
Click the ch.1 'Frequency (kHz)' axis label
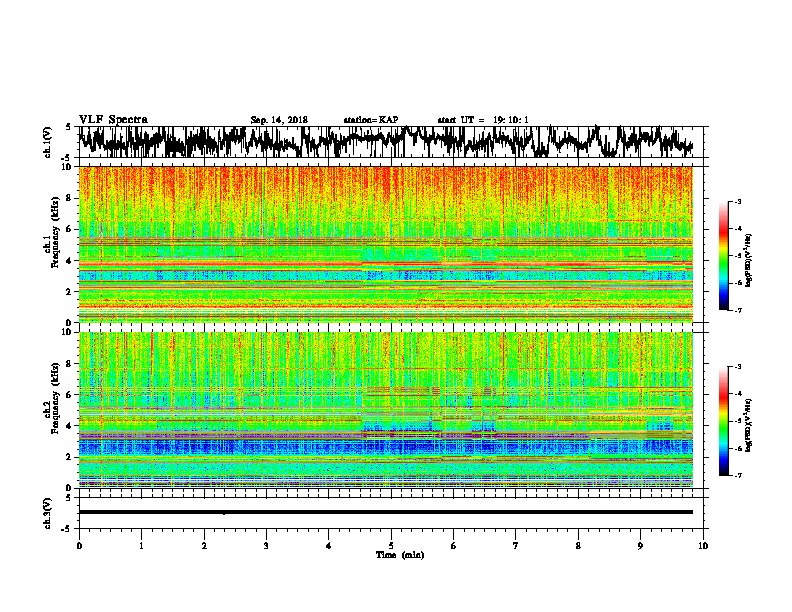[x=56, y=233]
